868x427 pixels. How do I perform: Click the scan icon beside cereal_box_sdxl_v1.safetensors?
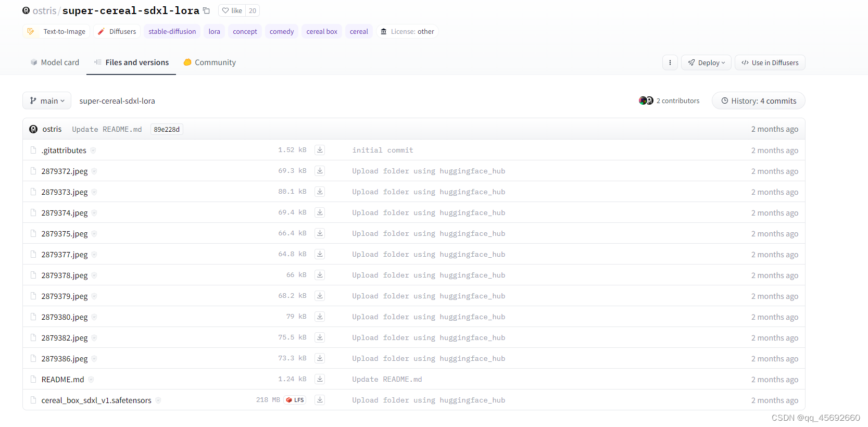[x=158, y=400]
